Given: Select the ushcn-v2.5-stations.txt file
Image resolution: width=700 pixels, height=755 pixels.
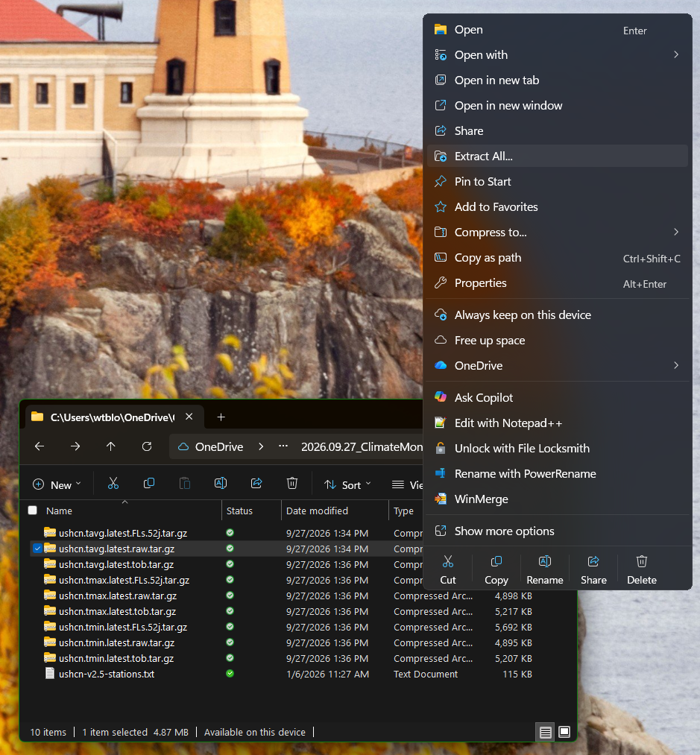Looking at the screenshot, I should pos(107,674).
